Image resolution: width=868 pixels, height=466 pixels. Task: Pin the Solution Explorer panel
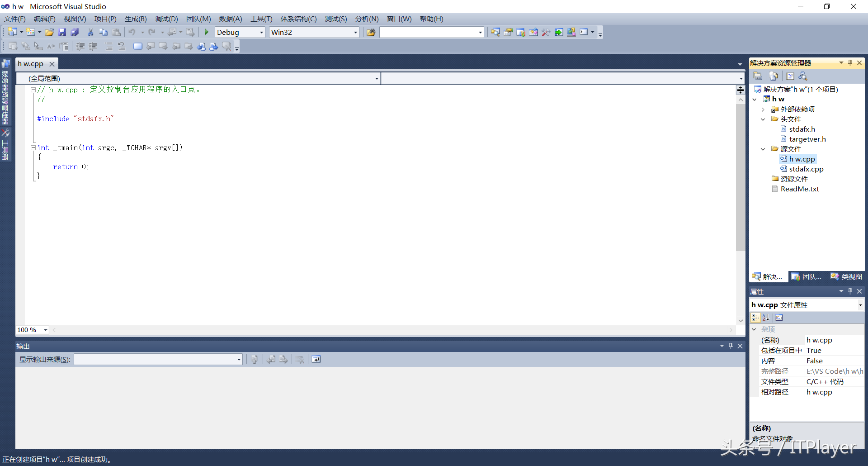click(850, 63)
